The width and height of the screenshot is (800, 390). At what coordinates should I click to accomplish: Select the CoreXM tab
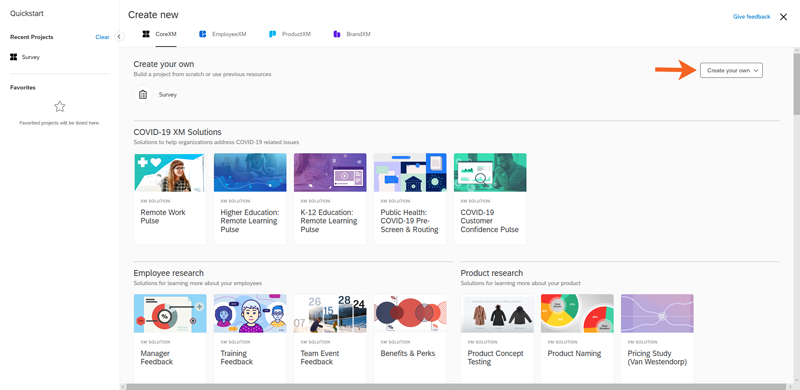[x=159, y=34]
